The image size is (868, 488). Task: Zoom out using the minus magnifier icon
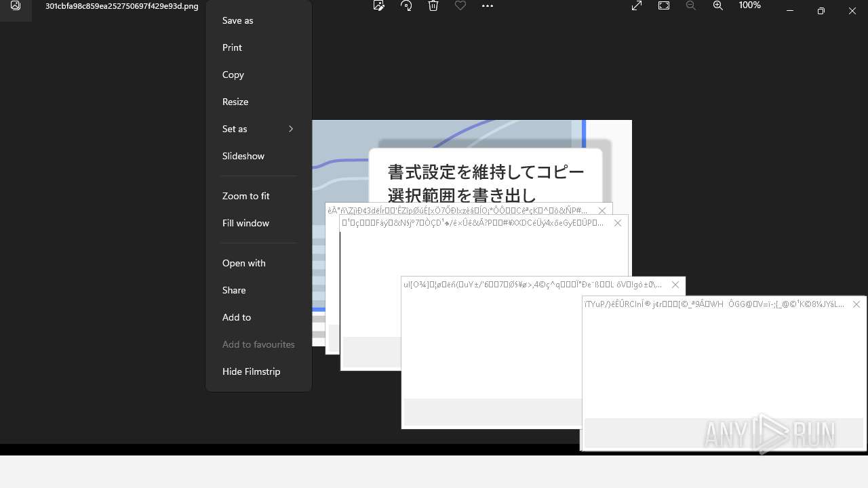click(x=691, y=5)
